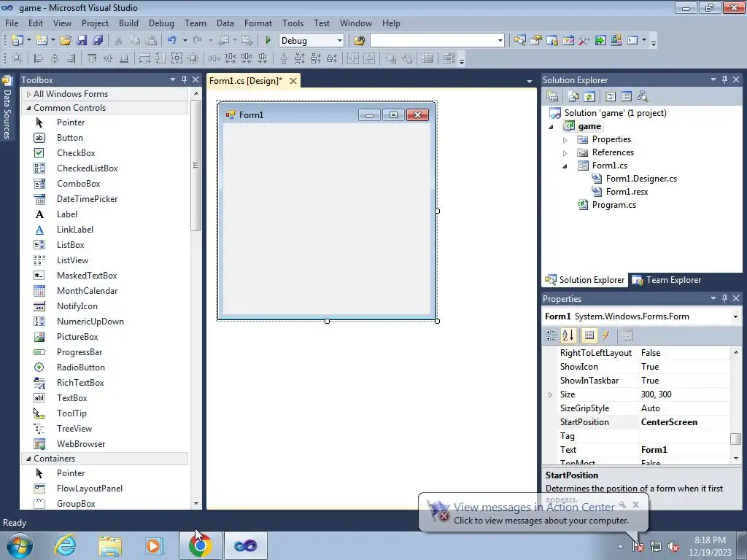Screen dimensions: 747x560
Task: Click the Refresh icon in Solution Explorer
Action: click(589, 97)
